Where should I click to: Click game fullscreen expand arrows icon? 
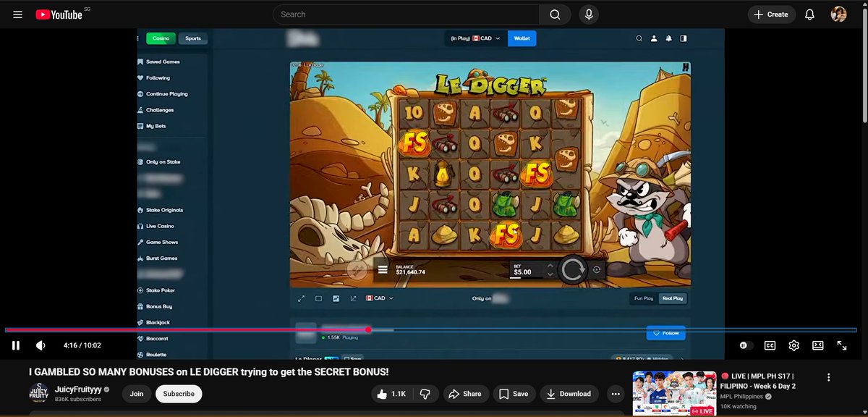pyautogui.click(x=301, y=298)
